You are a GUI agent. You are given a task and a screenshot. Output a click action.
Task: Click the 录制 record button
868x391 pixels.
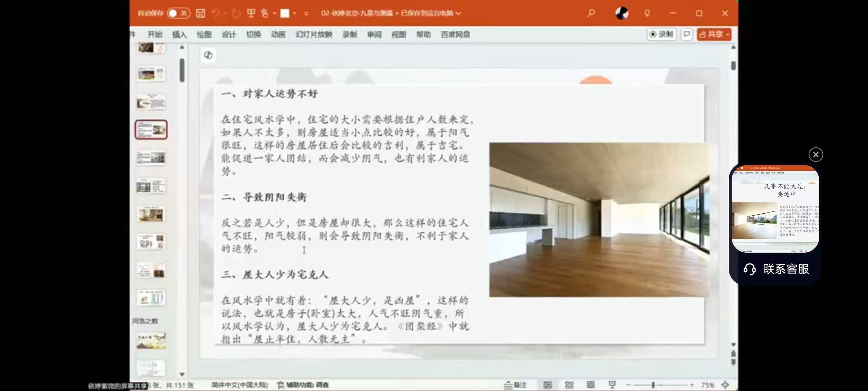coord(661,34)
